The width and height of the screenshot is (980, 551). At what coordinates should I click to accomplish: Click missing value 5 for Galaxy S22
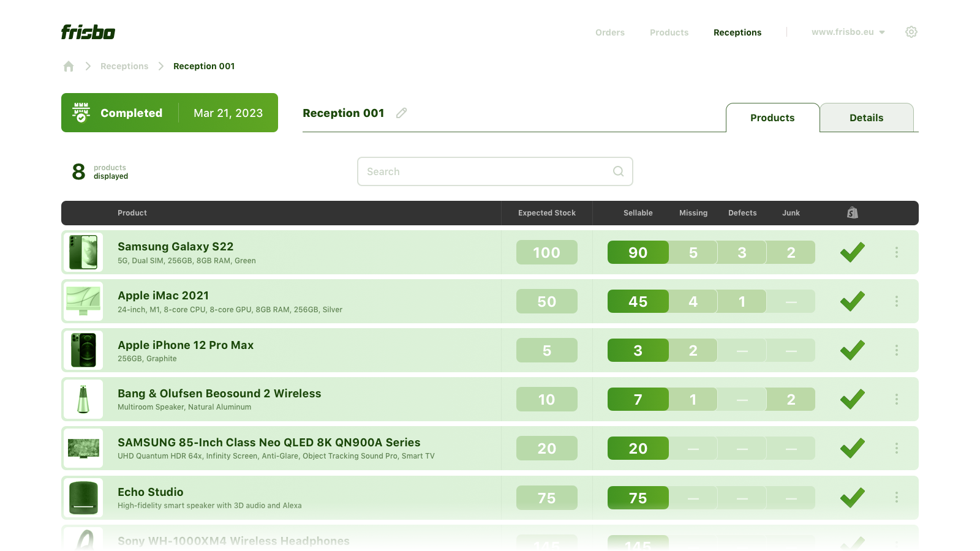[693, 252]
